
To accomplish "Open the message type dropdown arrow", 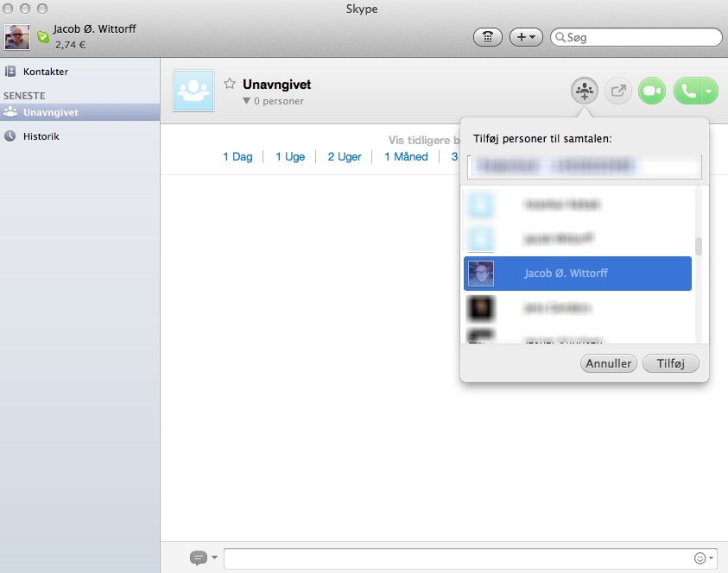I will [x=214, y=557].
